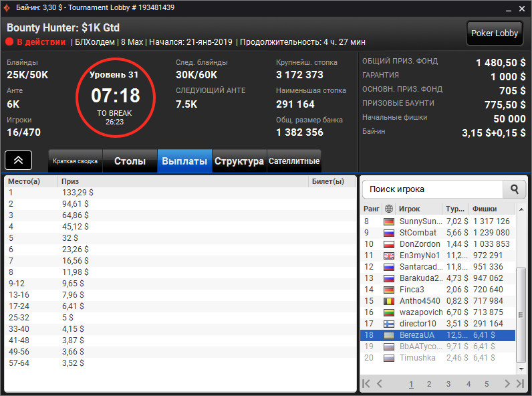Open the Сателлитные tab
This screenshot has height=396, width=532.
(294, 161)
